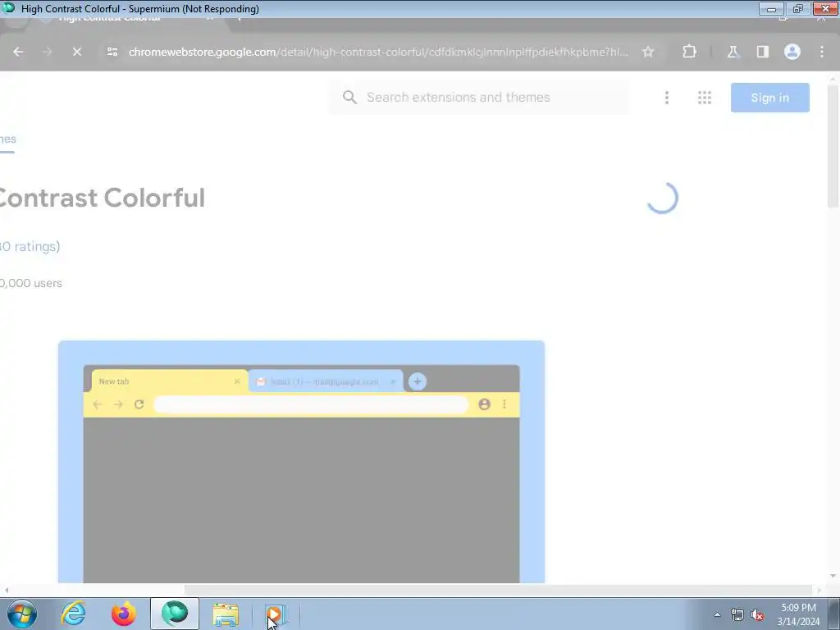
Task: Launch Internet Explorer from taskbar
Action: coord(73,614)
